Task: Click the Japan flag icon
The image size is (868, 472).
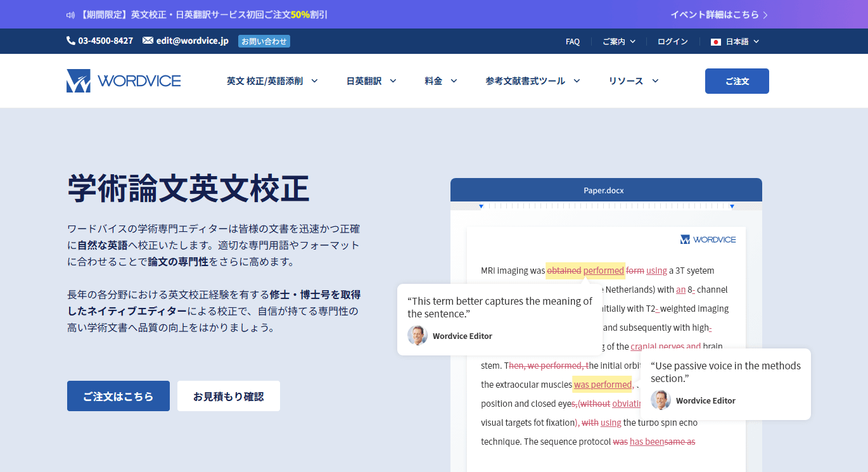Action: pyautogui.click(x=716, y=42)
